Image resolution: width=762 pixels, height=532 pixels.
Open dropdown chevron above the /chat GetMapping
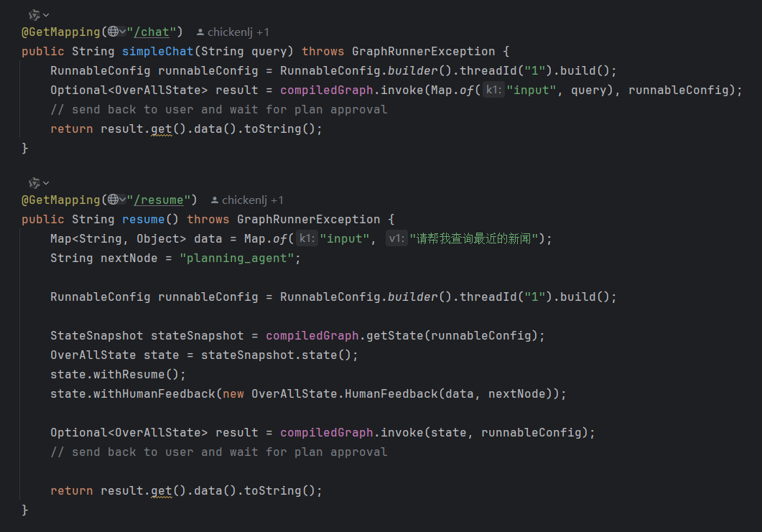[x=46, y=15]
